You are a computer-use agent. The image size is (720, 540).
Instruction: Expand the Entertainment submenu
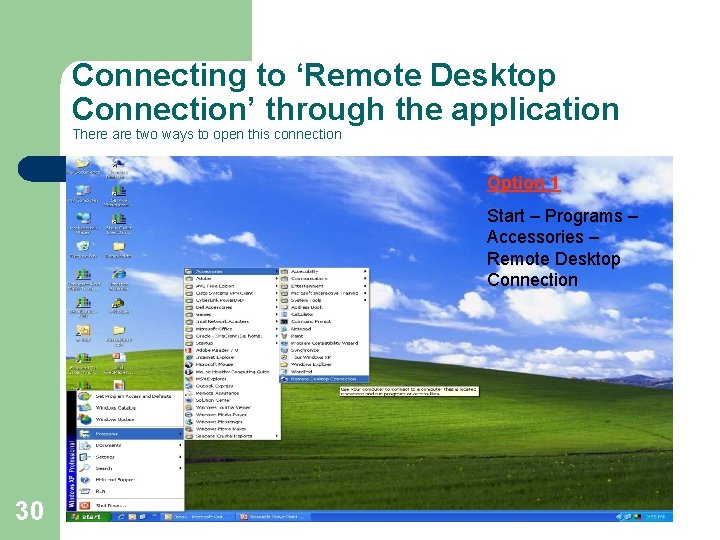click(x=324, y=286)
